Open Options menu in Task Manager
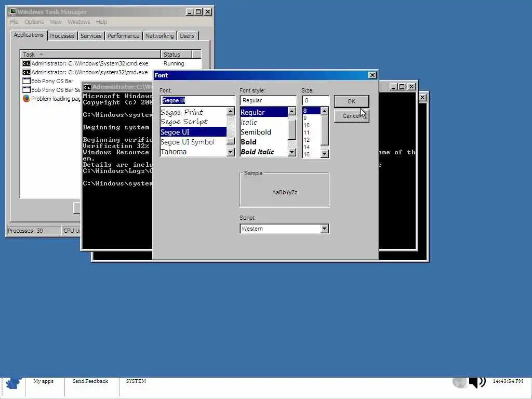Image resolution: width=532 pixels, height=399 pixels. (x=34, y=22)
